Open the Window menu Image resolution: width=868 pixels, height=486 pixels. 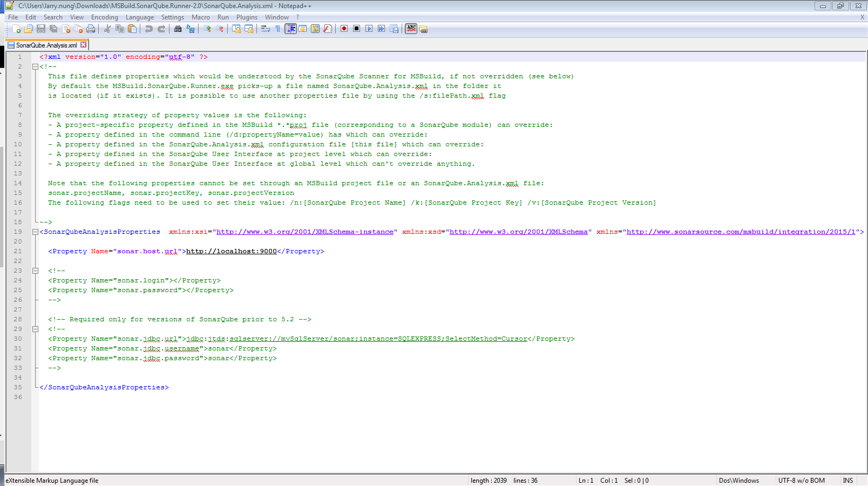[x=277, y=17]
